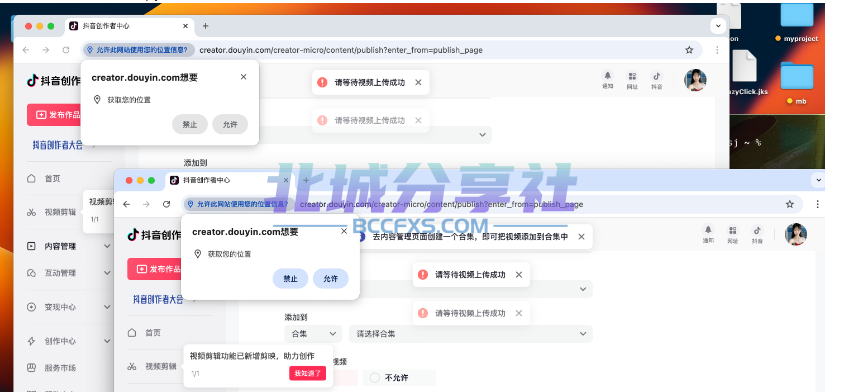Click 允许 in front window location prompt
Image resolution: width=842 pixels, height=392 pixels.
[331, 279]
